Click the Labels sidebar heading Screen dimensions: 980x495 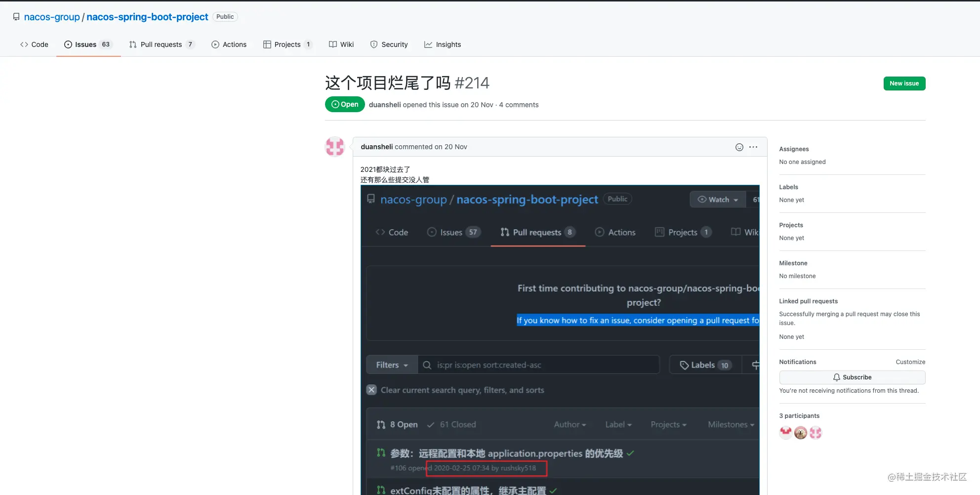click(x=788, y=187)
